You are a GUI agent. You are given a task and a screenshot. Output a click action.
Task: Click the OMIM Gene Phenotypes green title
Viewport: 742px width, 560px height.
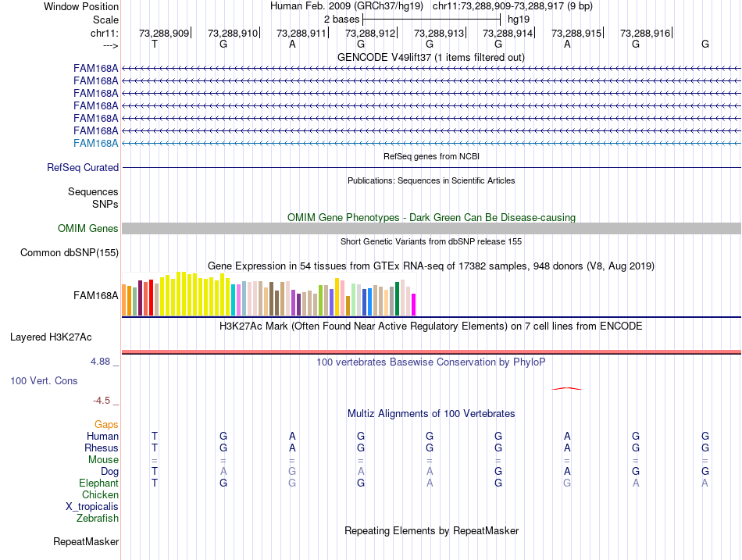pyautogui.click(x=431, y=217)
